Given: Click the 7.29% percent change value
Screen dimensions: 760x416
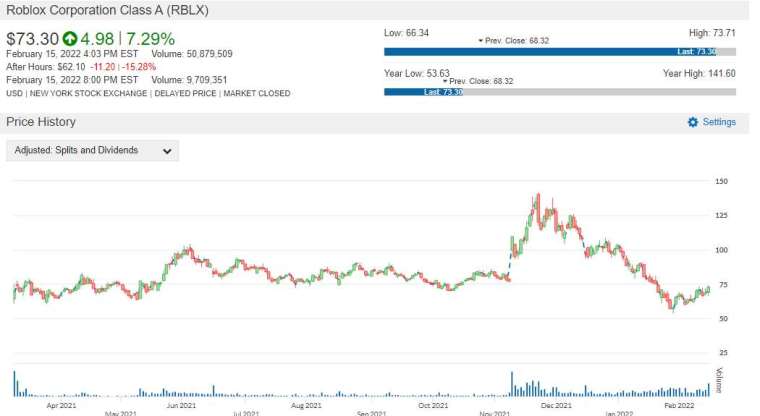Looking at the screenshot, I should (151, 39).
